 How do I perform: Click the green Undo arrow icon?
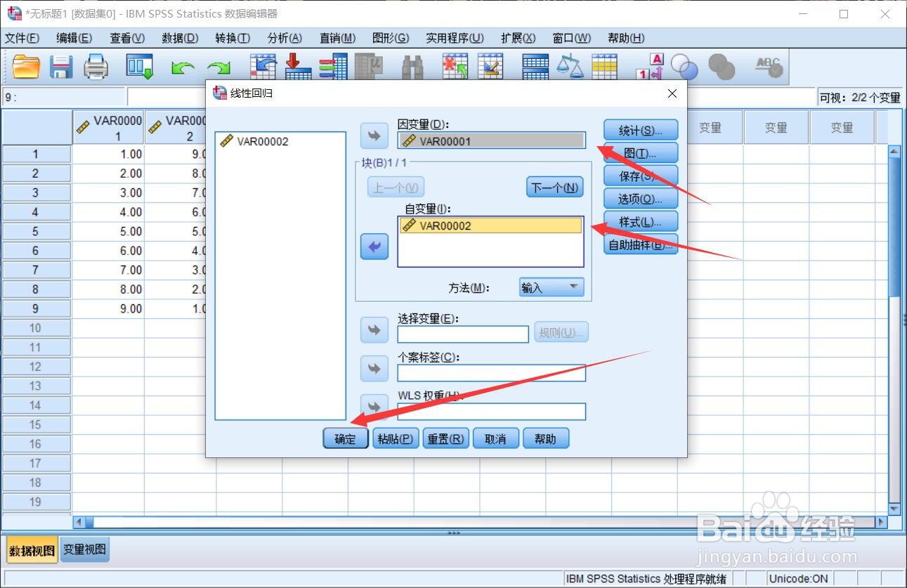pos(183,68)
